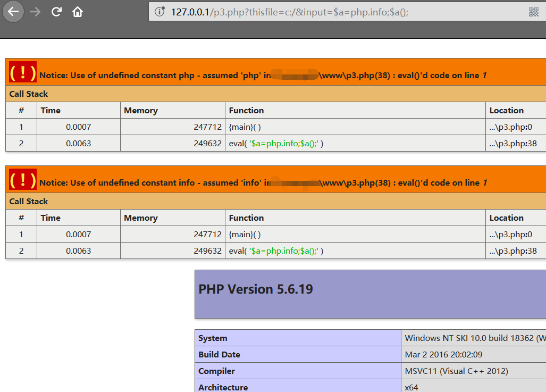Open the QR code icon in address bar
Viewport: 546px width, 392px height.
pos(534,12)
